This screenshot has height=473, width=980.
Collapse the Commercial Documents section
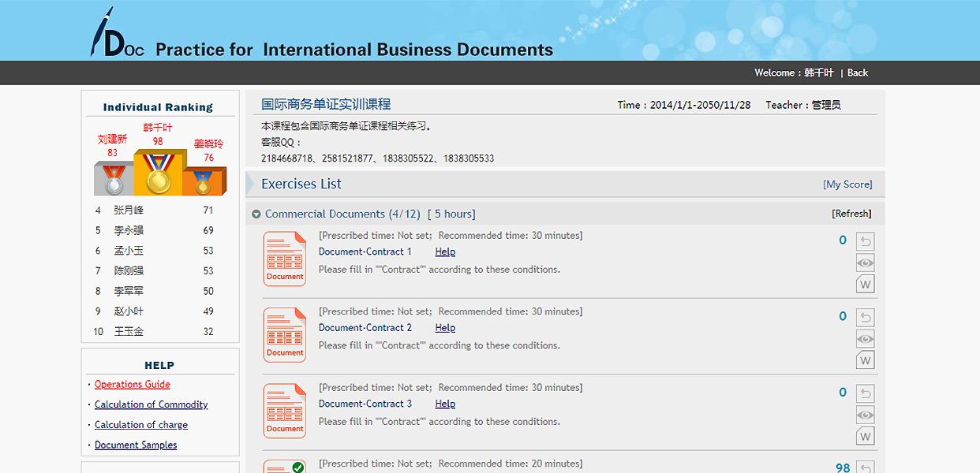pos(256,214)
